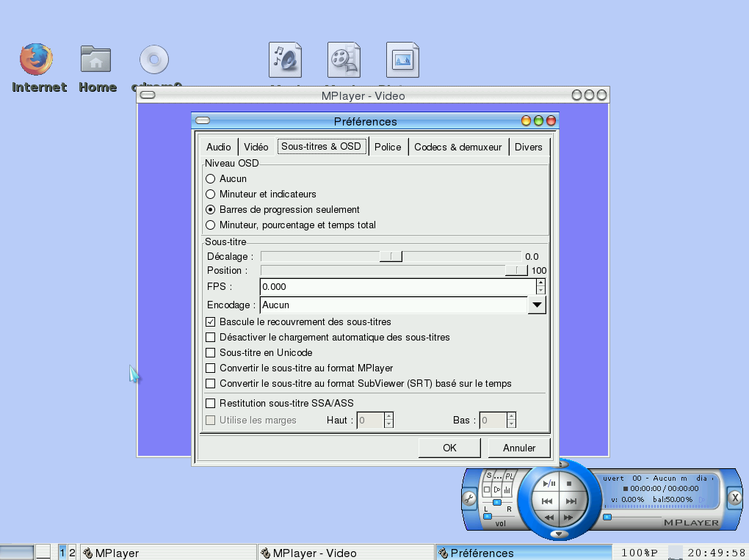This screenshot has width=749, height=560.
Task: Open the Movies film reel desktop icon
Action: (344, 59)
